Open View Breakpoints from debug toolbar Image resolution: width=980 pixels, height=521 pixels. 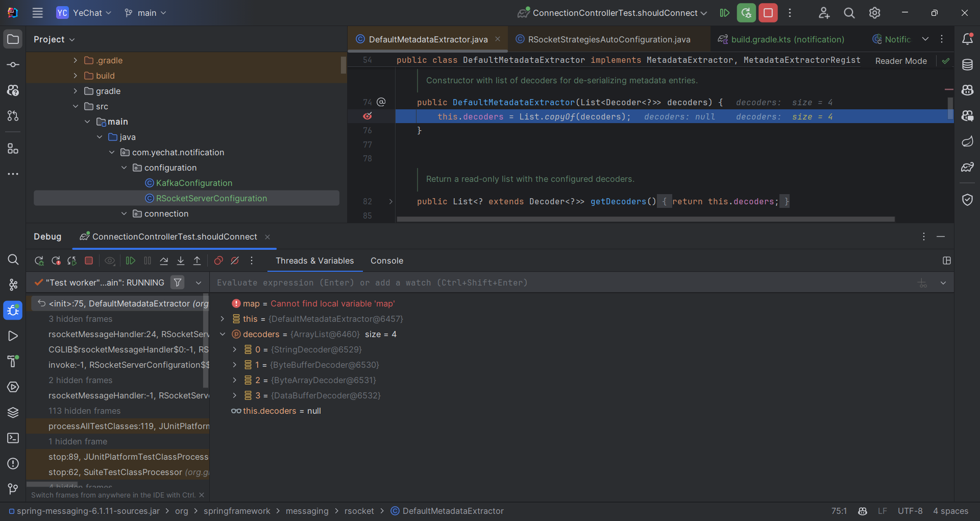tap(218, 261)
